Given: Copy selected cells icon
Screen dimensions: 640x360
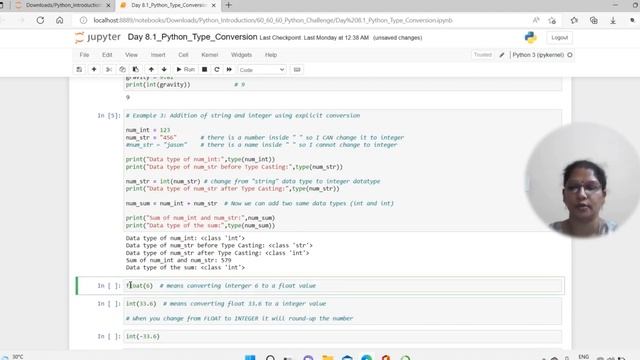Looking at the screenshot, I should coord(122,70).
